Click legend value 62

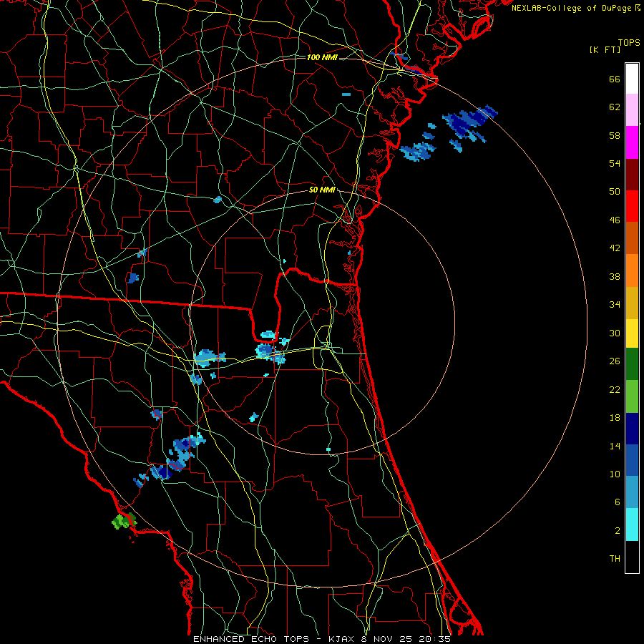click(615, 107)
